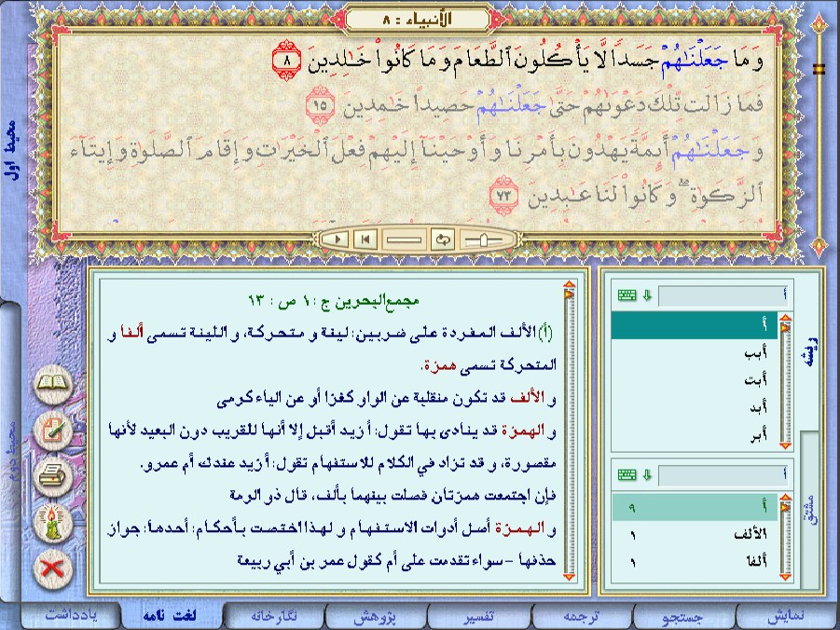This screenshot has height=630, width=840.
Task: Click the lower derivative search input field
Action: [723, 475]
